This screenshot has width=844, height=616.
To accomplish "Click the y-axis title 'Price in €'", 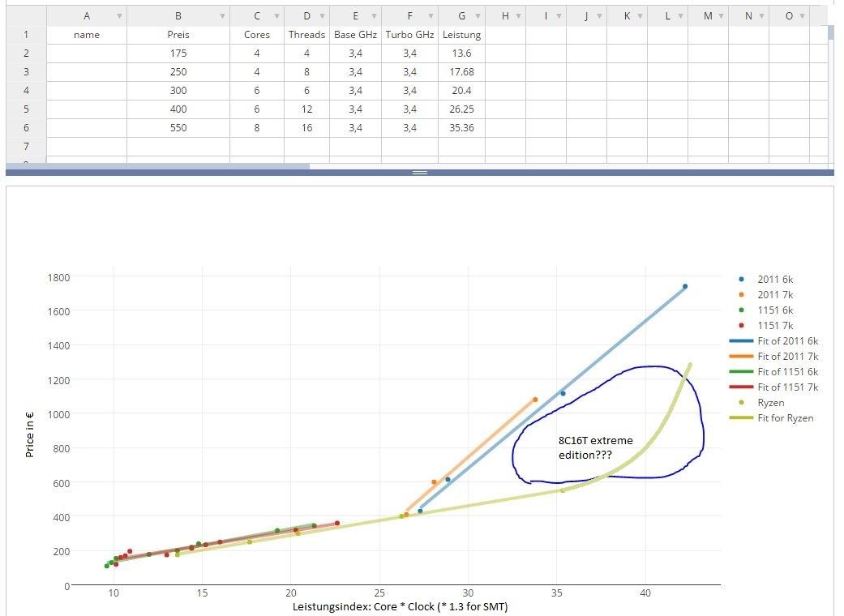I will 30,434.
